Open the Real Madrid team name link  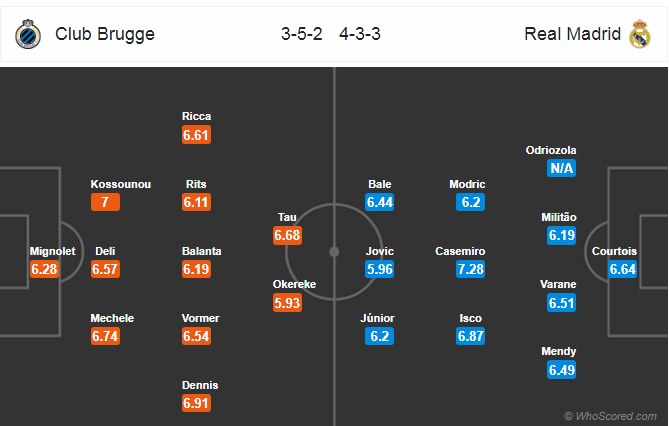click(x=572, y=34)
